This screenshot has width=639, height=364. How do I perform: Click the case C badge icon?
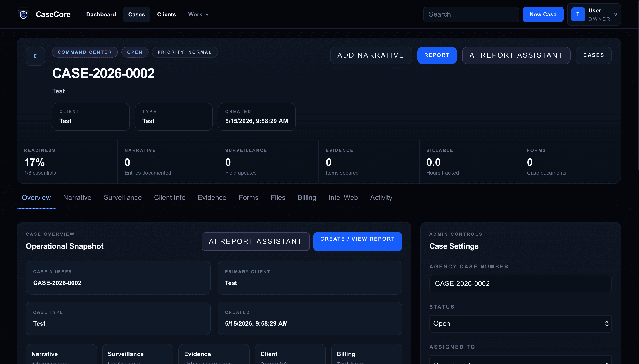click(x=35, y=56)
